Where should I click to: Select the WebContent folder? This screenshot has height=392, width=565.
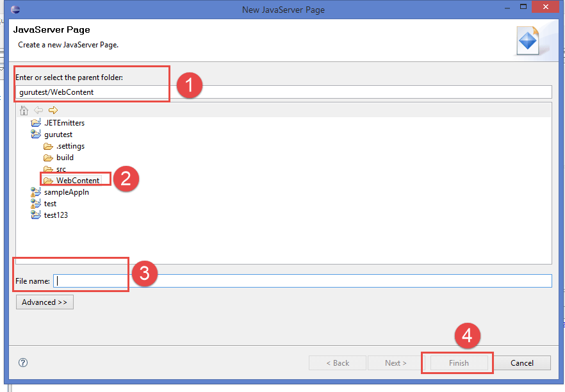point(78,181)
